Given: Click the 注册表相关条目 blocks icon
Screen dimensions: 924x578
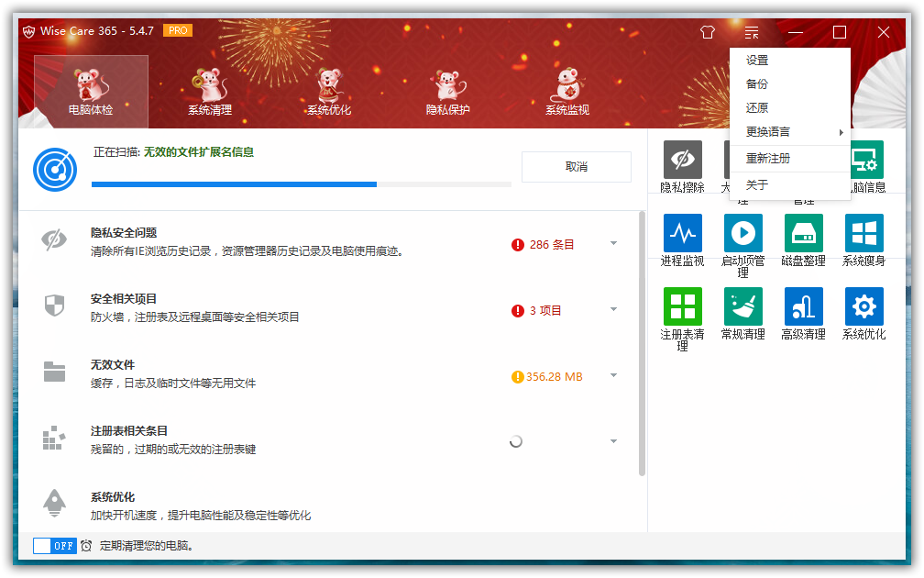Looking at the screenshot, I should [54, 439].
